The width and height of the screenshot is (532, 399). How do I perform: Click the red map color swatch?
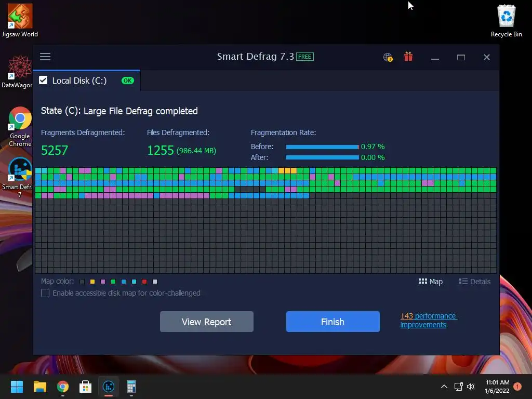(x=144, y=282)
